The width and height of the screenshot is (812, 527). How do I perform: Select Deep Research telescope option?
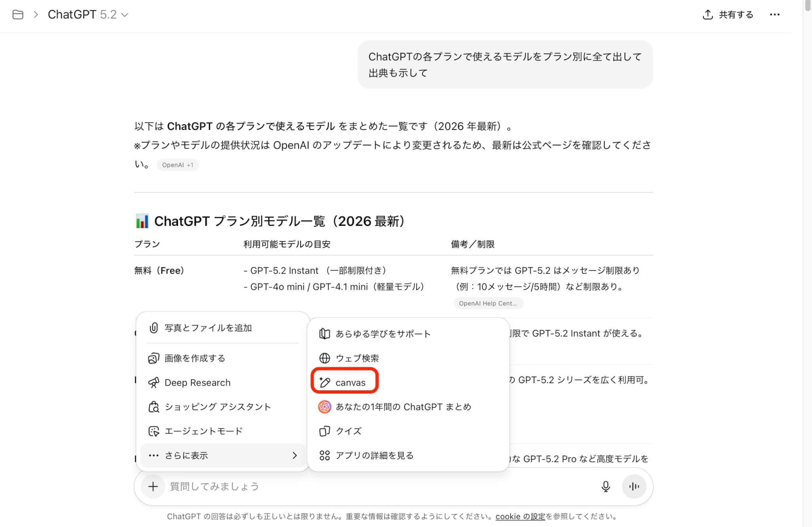(x=197, y=383)
